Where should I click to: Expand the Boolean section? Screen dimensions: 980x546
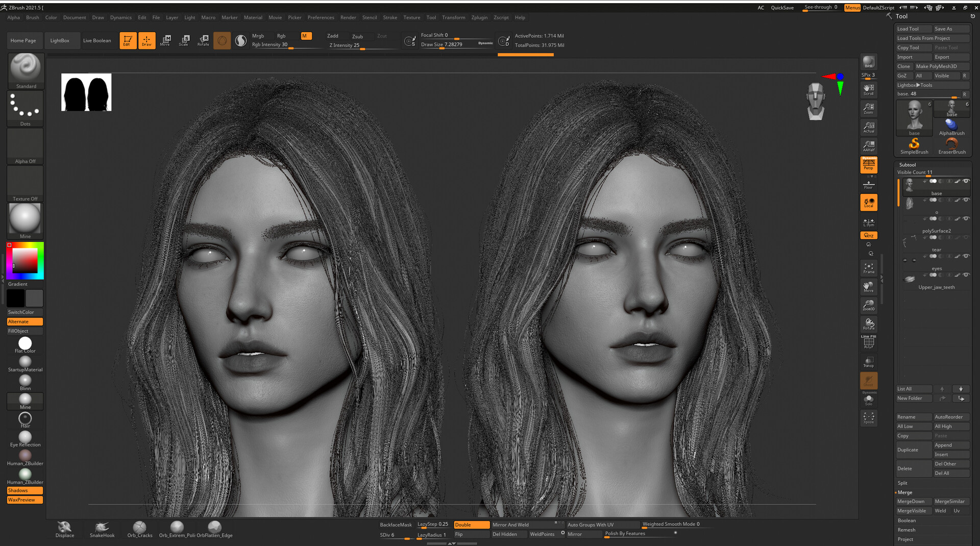click(906, 520)
